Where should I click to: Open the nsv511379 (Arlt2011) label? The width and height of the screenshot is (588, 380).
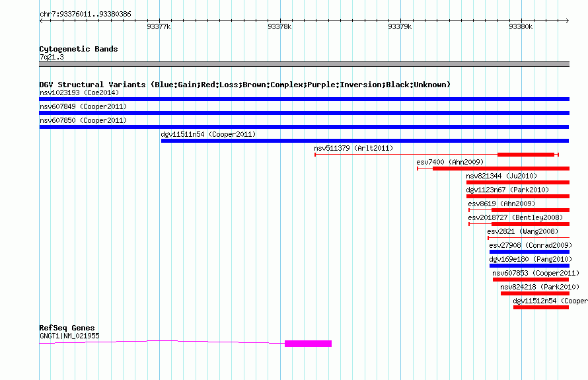tap(353, 148)
